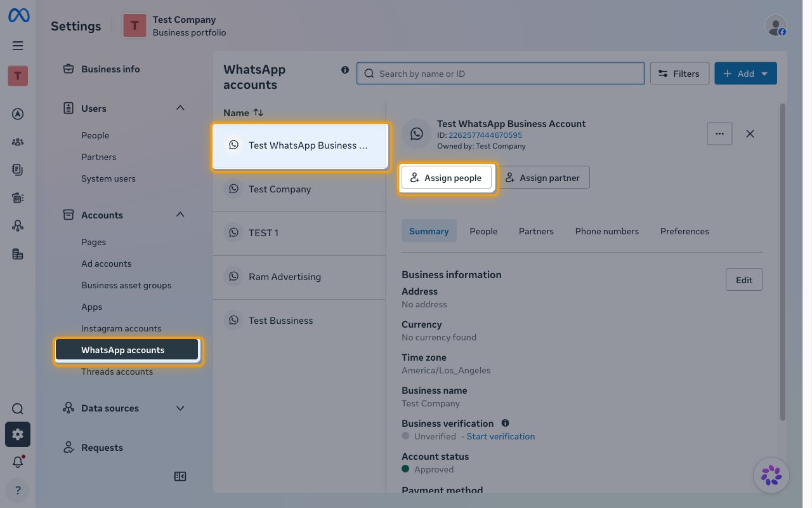Screen dimensions: 812x508
Task: Select the Summary tab
Action: point(429,231)
